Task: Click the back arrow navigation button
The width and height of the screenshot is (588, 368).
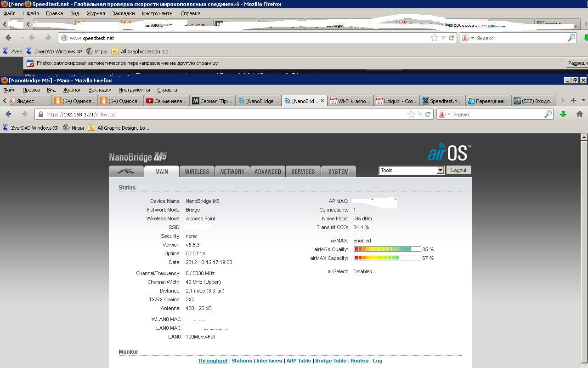Action: (x=8, y=114)
